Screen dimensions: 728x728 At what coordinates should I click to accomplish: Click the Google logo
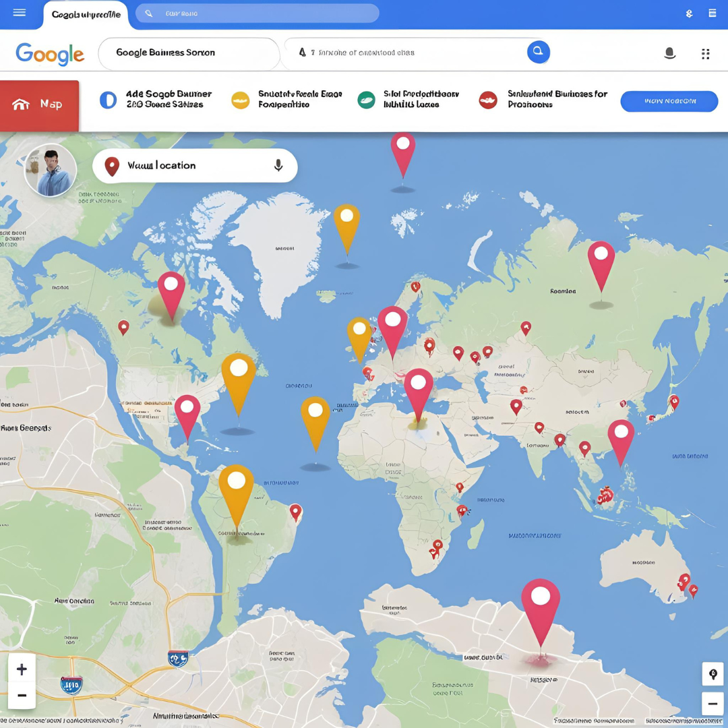[x=50, y=54]
